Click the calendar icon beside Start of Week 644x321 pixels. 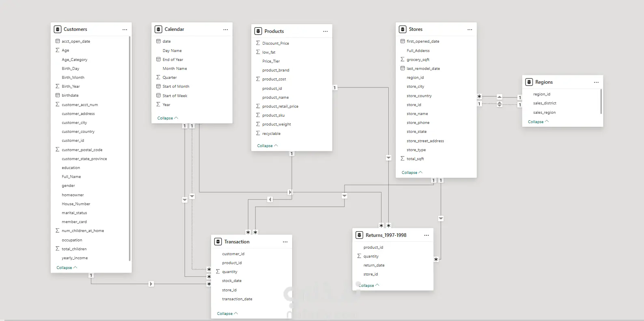158,95
